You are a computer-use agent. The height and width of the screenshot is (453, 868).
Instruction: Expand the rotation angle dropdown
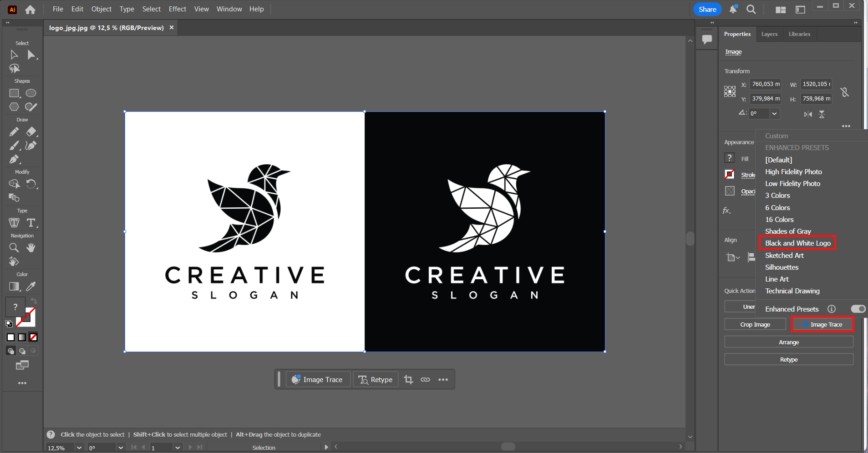[x=774, y=114]
